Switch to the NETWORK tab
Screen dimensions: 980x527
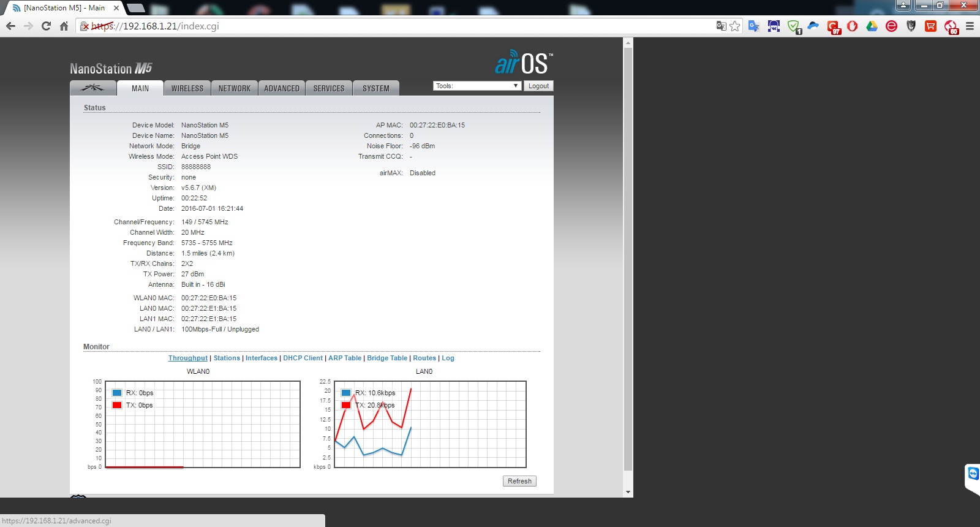[x=235, y=88]
